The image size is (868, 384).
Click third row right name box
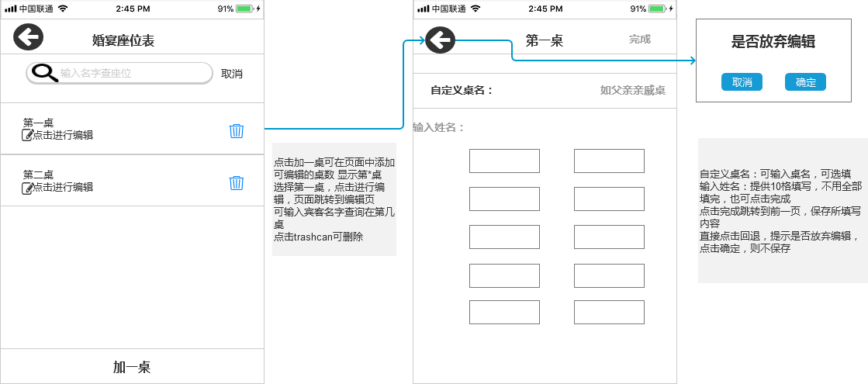coord(609,237)
